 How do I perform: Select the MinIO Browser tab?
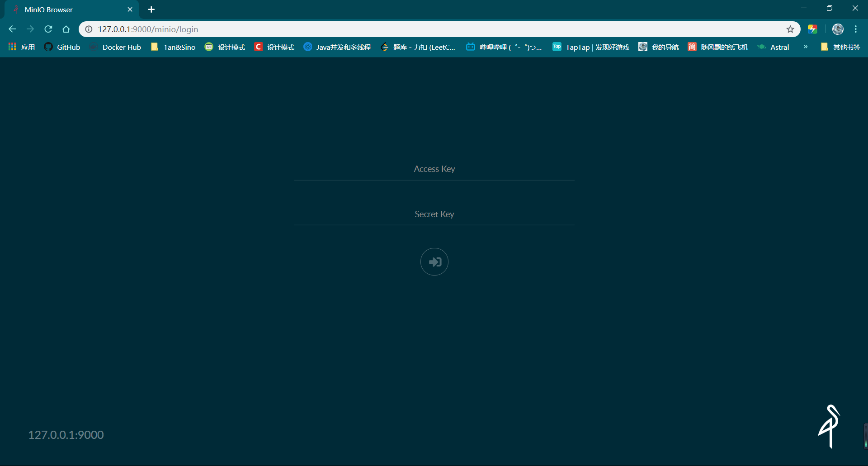tap(63, 9)
